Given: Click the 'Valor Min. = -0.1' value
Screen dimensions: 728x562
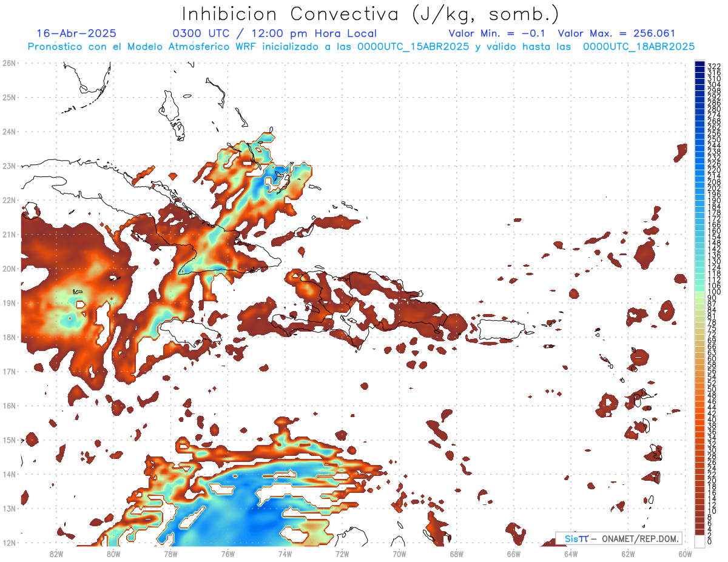Looking at the screenshot, I should click(498, 34).
